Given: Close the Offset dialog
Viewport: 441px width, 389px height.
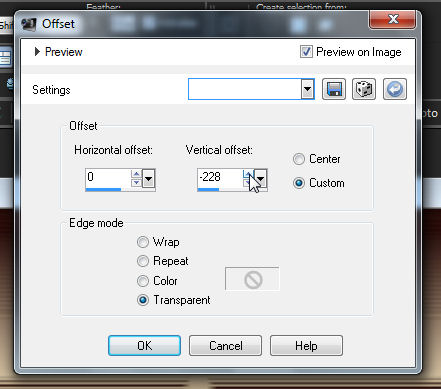Looking at the screenshot, I should point(393,19).
